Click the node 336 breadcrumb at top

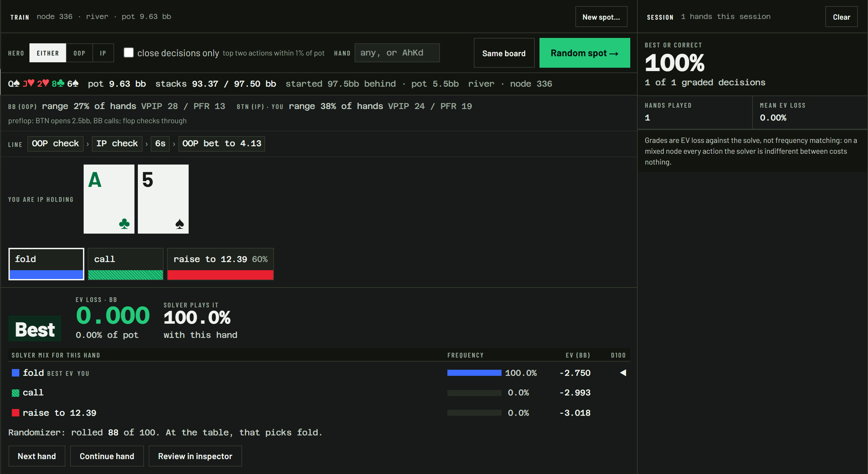54,17
